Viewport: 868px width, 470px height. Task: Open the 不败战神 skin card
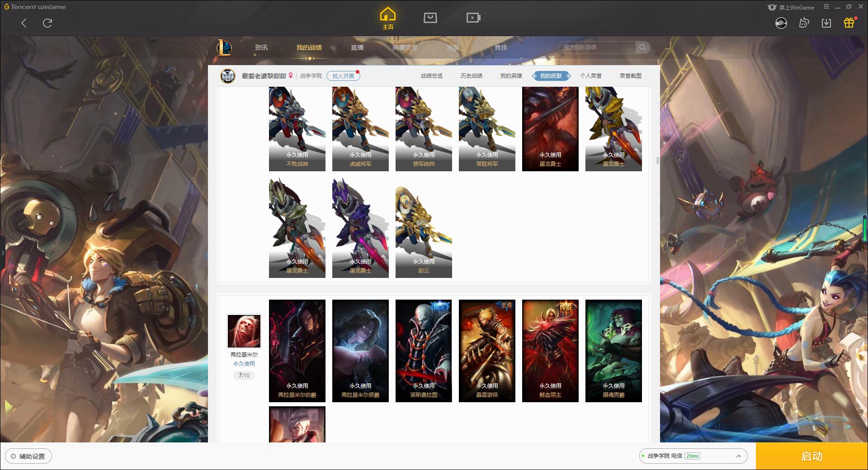pyautogui.click(x=297, y=129)
